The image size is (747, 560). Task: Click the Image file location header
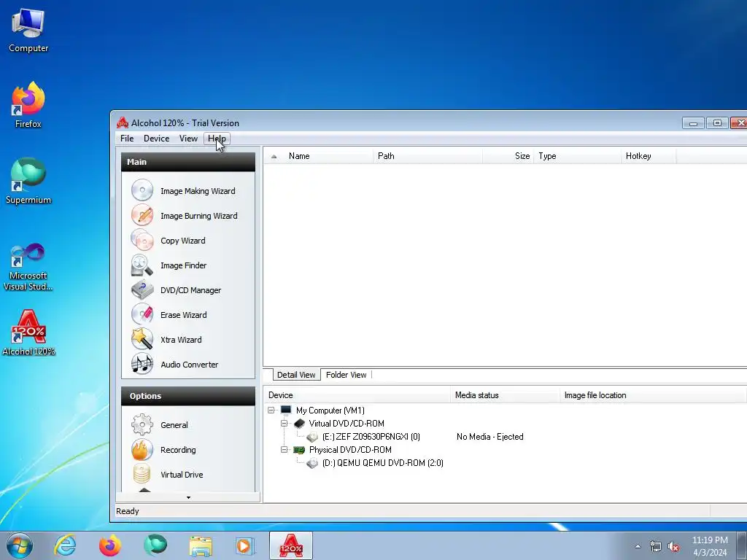coord(653,395)
